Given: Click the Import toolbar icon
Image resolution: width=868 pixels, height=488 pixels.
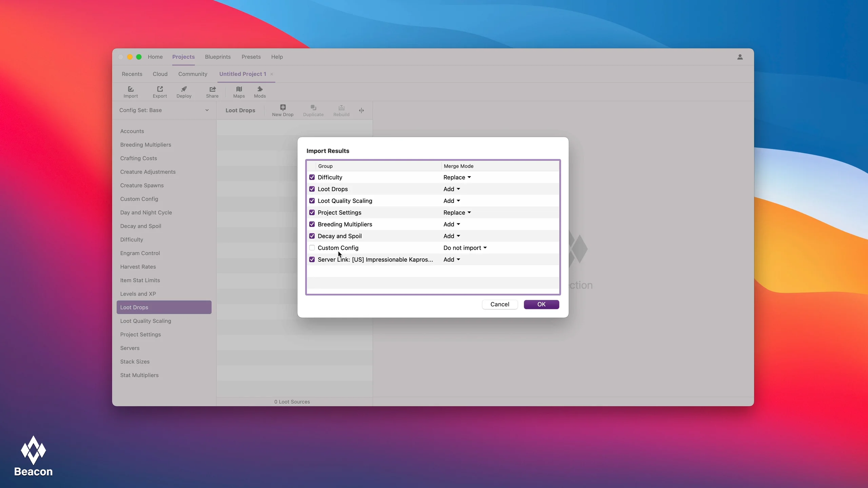Looking at the screenshot, I should click(x=131, y=89).
